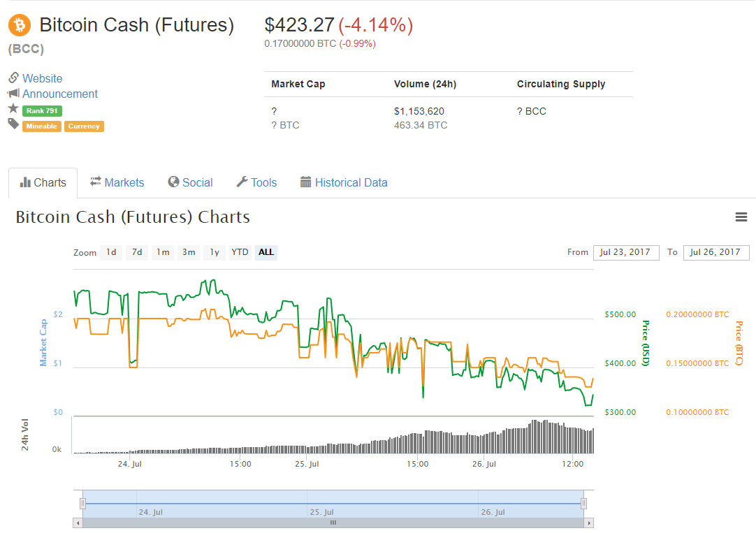Click the 463.34 BTC volume text

(x=421, y=125)
